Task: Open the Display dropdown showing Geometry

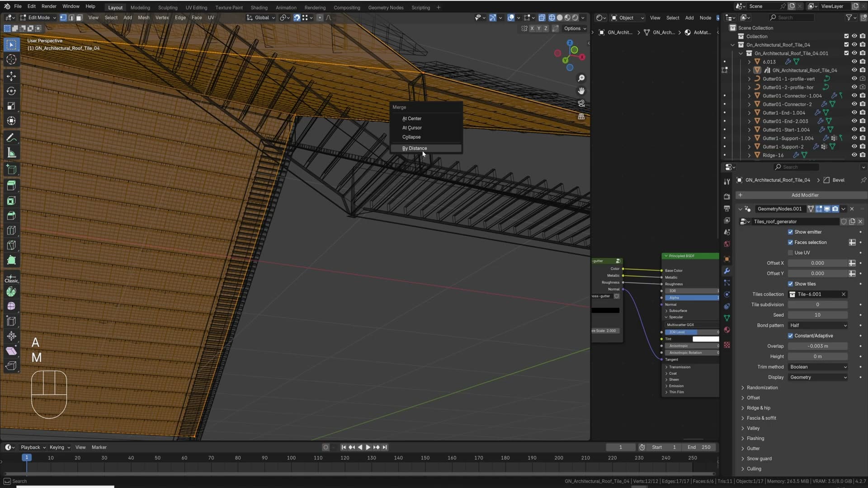Action: click(818, 377)
